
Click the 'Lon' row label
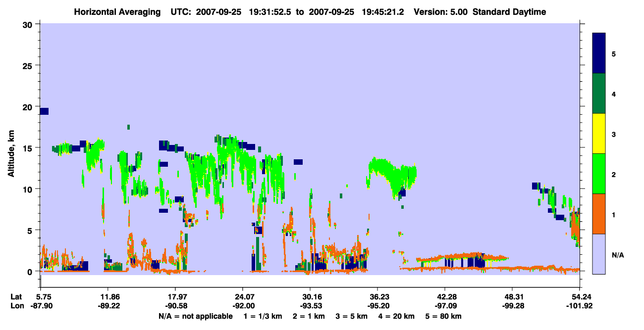16,306
